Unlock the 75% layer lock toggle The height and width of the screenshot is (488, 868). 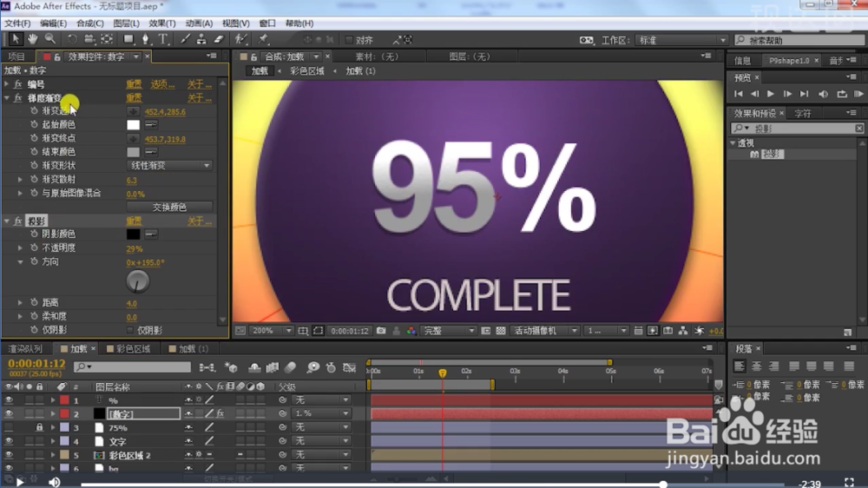[x=39, y=427]
